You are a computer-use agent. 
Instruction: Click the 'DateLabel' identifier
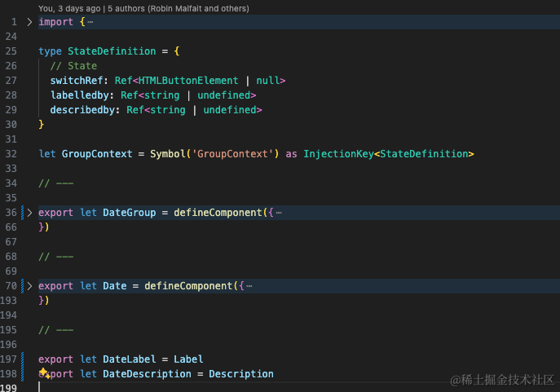click(130, 359)
